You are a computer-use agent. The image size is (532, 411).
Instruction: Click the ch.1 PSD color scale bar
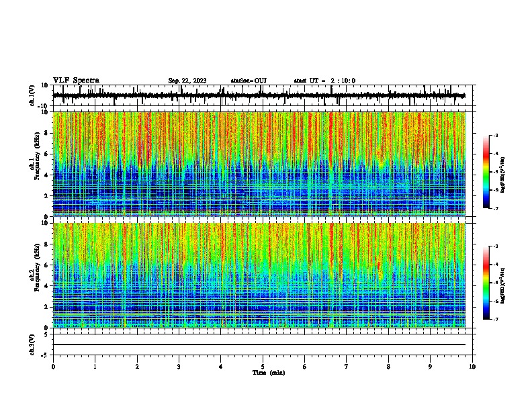tap(486, 172)
